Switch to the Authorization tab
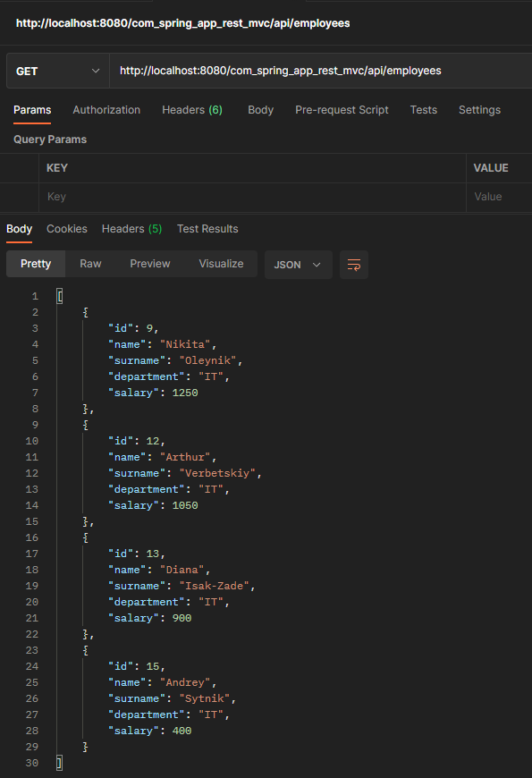Screen dimensions: 532x778 (106, 110)
